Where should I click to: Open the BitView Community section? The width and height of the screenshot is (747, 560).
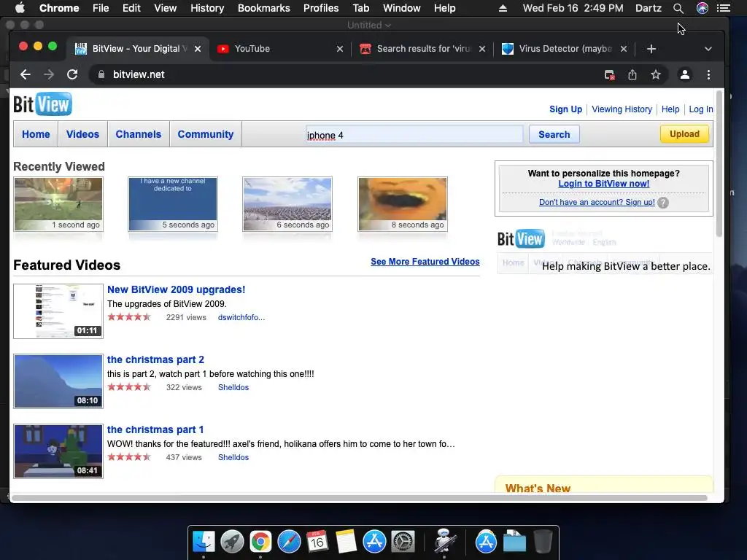(x=205, y=134)
